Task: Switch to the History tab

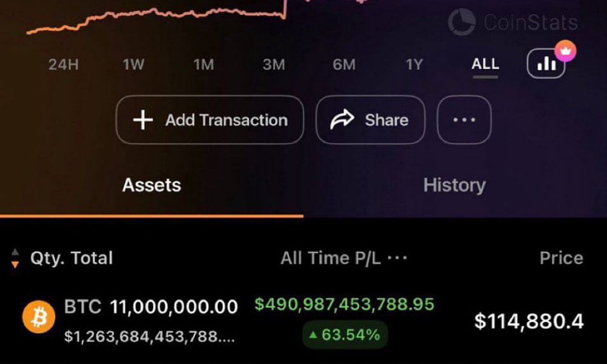Action: click(x=454, y=185)
